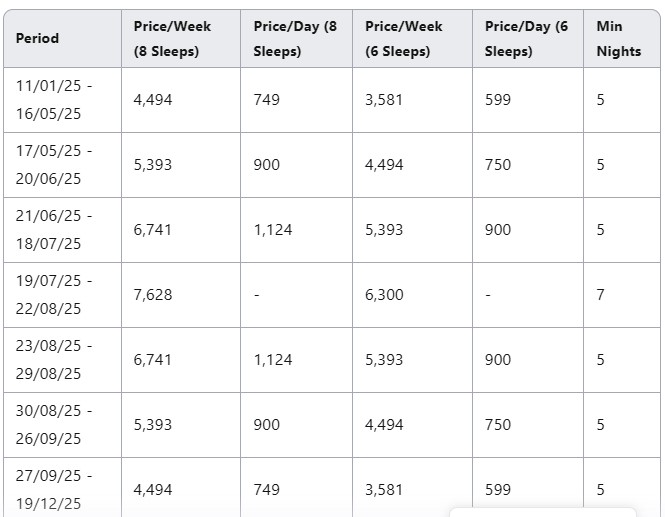Select the Price/Week (8 Sleeps) header
Image resolution: width=665 pixels, height=517 pixels.
click(x=181, y=39)
